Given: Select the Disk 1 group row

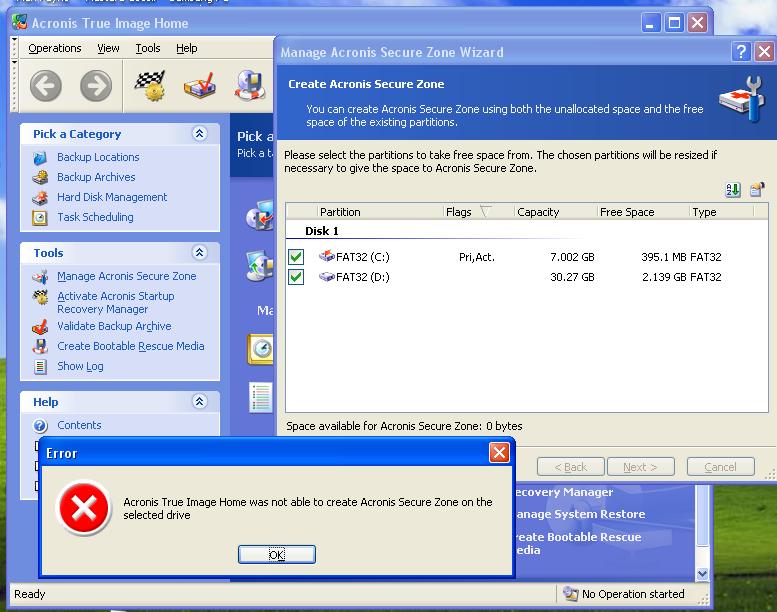Looking at the screenshot, I should tap(526, 231).
